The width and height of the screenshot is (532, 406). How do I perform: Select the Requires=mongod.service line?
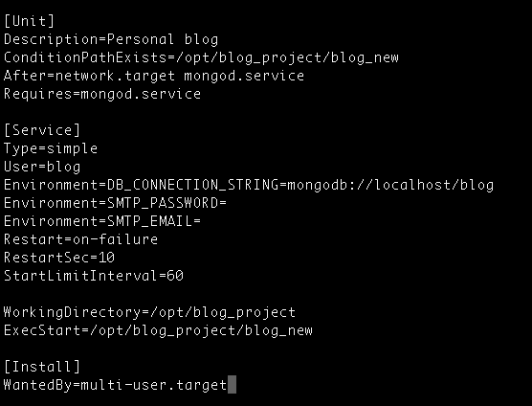(102, 94)
